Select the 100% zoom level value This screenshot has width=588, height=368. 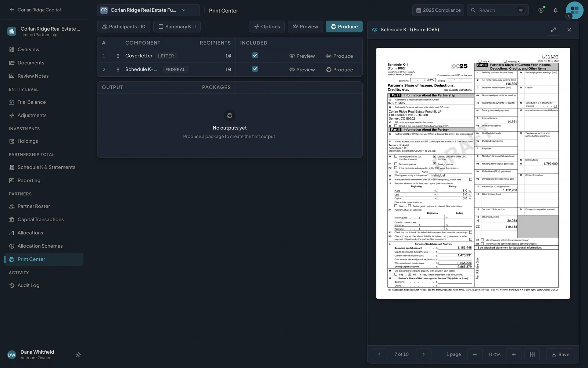(494, 355)
